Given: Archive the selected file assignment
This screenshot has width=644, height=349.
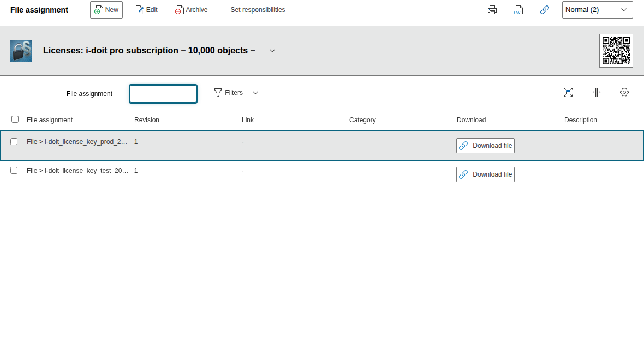Looking at the screenshot, I should (x=192, y=10).
